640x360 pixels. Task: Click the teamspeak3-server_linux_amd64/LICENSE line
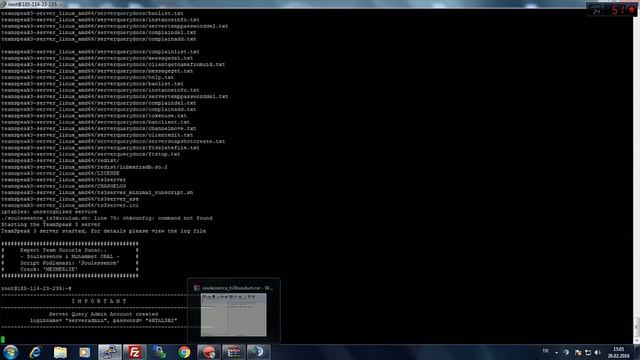point(60,173)
